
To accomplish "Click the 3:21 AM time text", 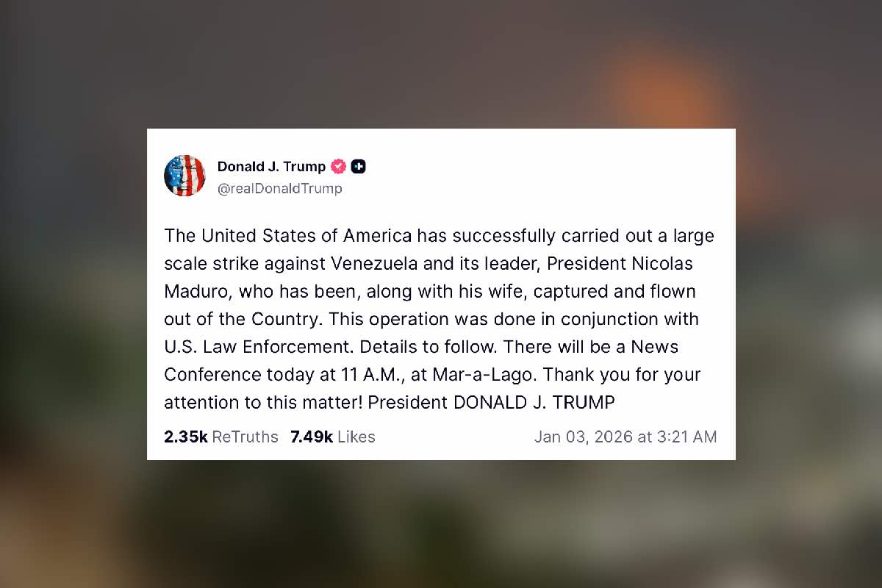I will (686, 437).
